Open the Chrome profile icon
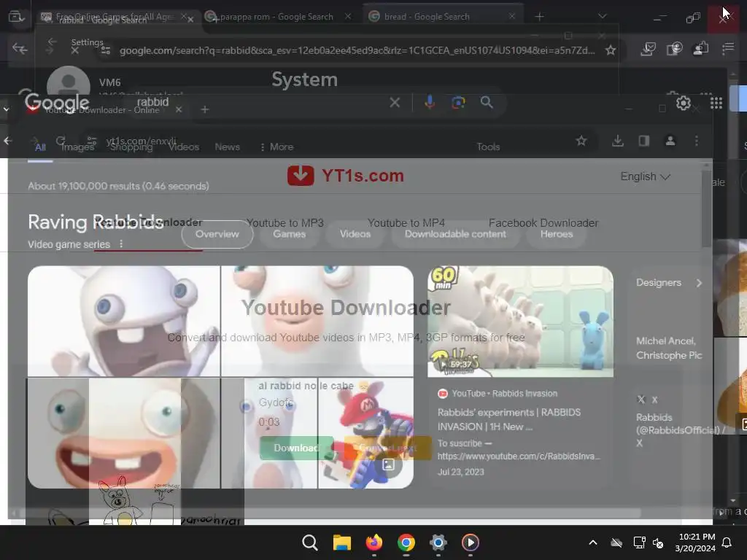Screen dimensions: 747x560 (x=670, y=141)
